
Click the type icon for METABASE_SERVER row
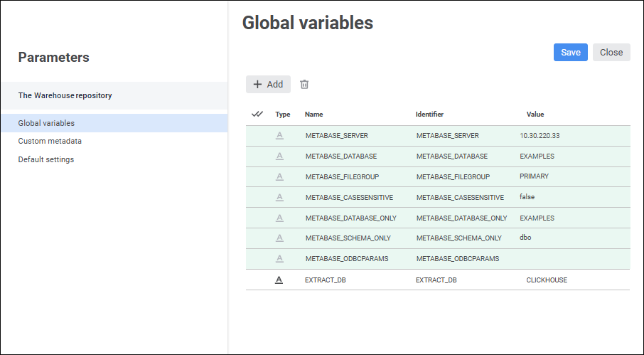click(x=279, y=136)
